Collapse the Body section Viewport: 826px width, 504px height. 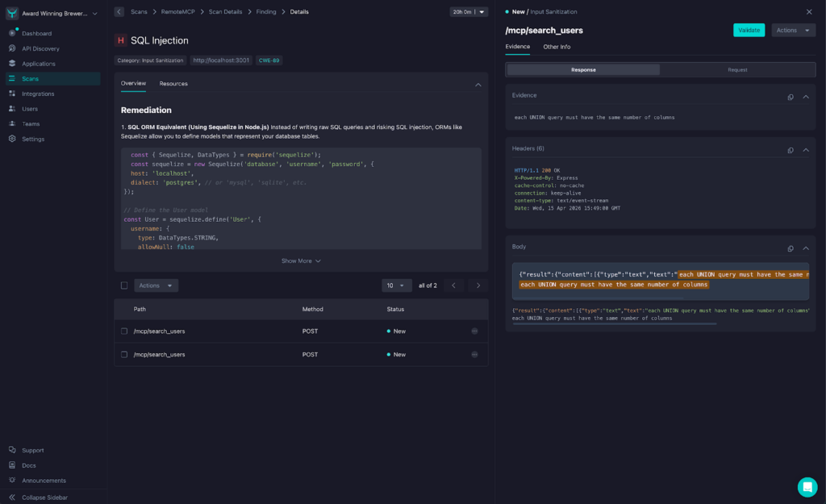click(805, 247)
